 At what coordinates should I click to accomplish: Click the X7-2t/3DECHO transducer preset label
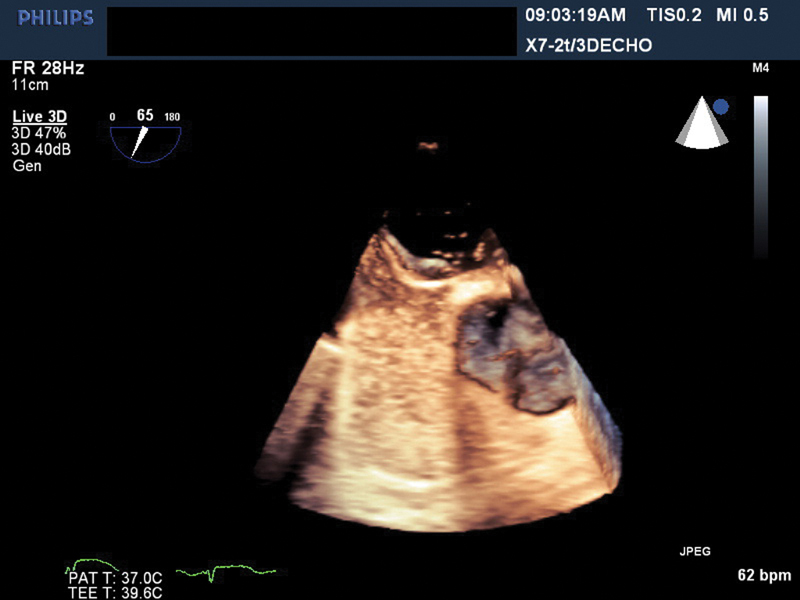(x=589, y=45)
